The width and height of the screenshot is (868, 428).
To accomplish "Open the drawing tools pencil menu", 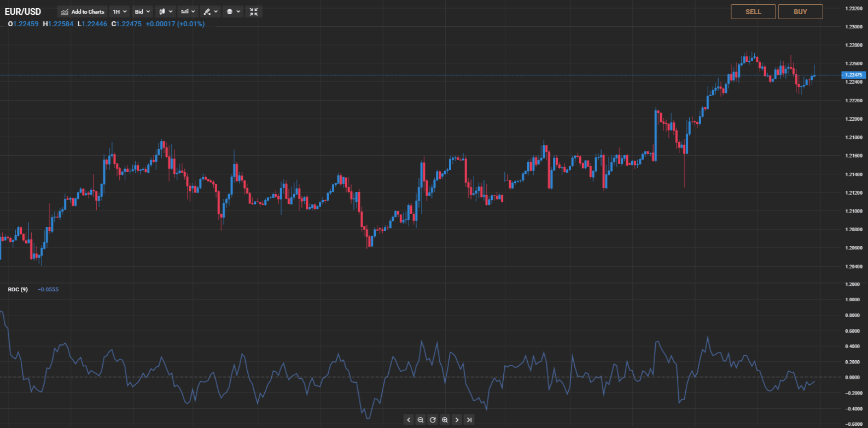I will coord(210,11).
